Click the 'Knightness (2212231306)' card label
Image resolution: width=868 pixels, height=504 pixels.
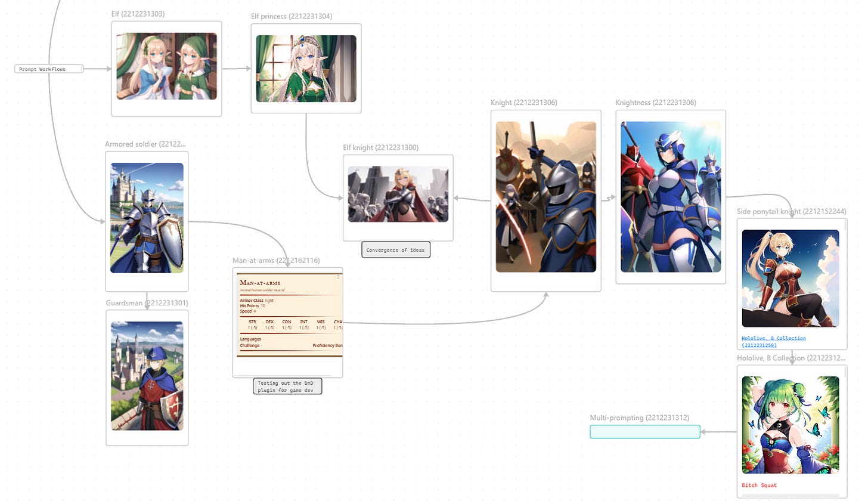(x=656, y=103)
